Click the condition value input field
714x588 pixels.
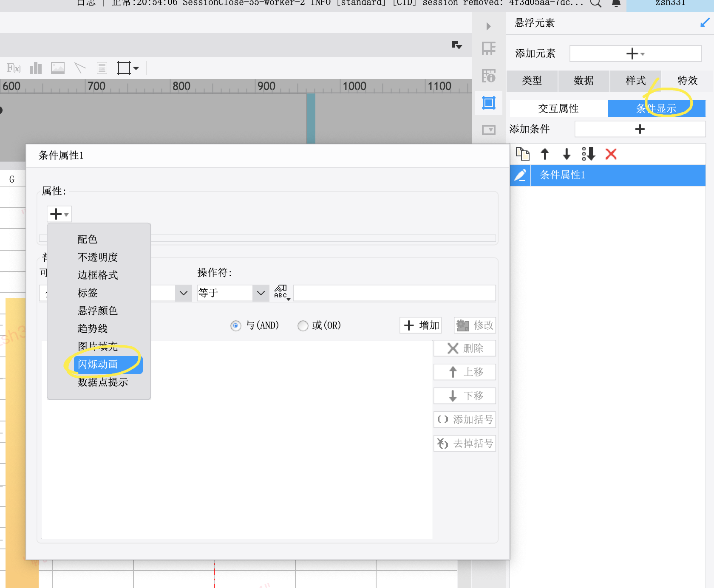click(394, 293)
